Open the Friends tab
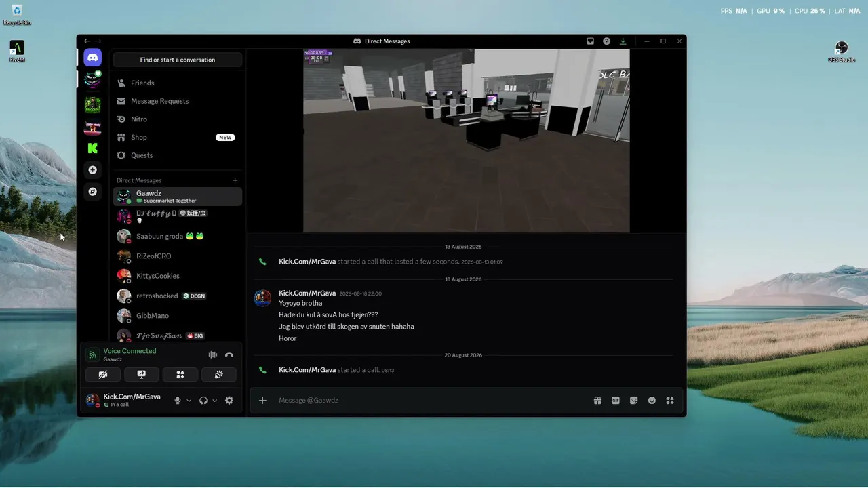 (x=178, y=83)
